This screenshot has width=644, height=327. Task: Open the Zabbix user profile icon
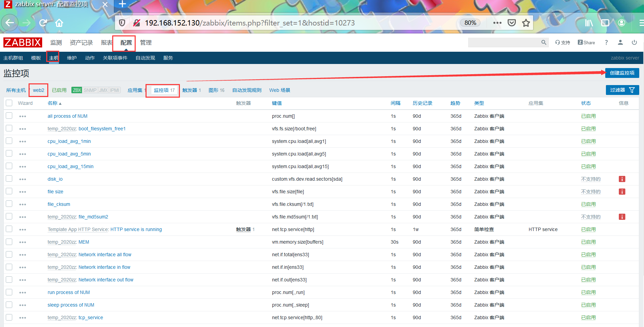click(620, 43)
